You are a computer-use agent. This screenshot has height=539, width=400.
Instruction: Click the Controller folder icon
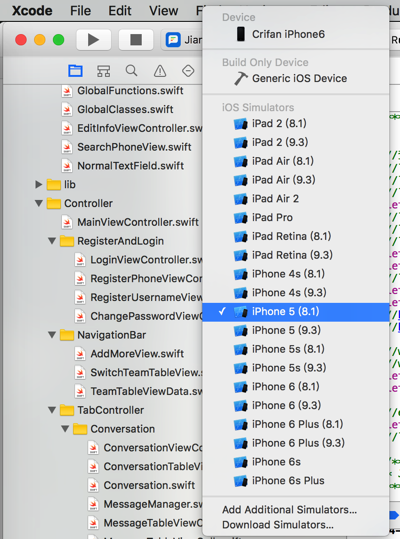coord(54,204)
